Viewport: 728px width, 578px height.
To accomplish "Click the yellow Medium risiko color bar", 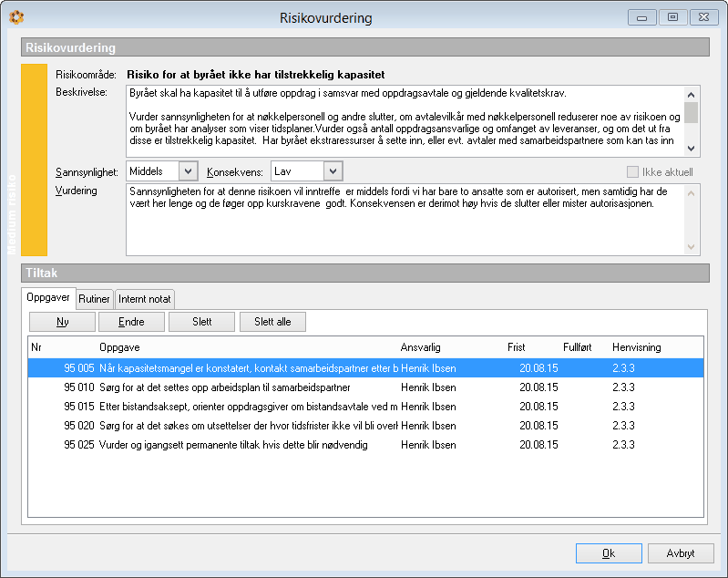I will [x=34, y=160].
